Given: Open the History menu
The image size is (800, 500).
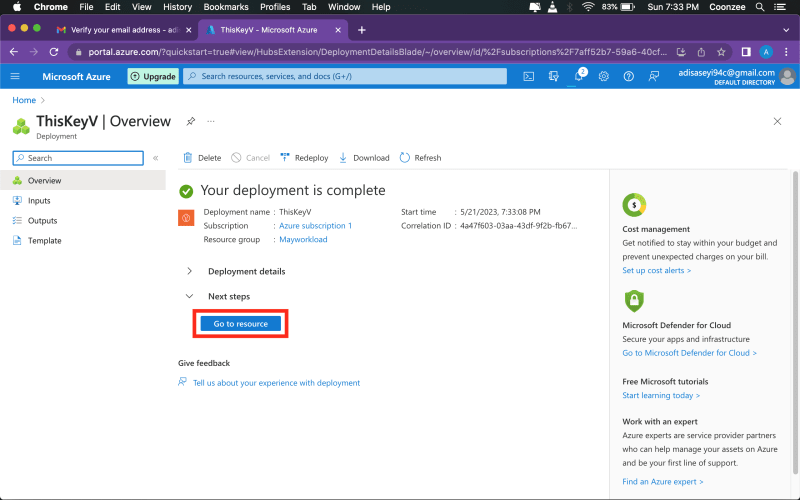Looking at the screenshot, I should coord(177,7).
